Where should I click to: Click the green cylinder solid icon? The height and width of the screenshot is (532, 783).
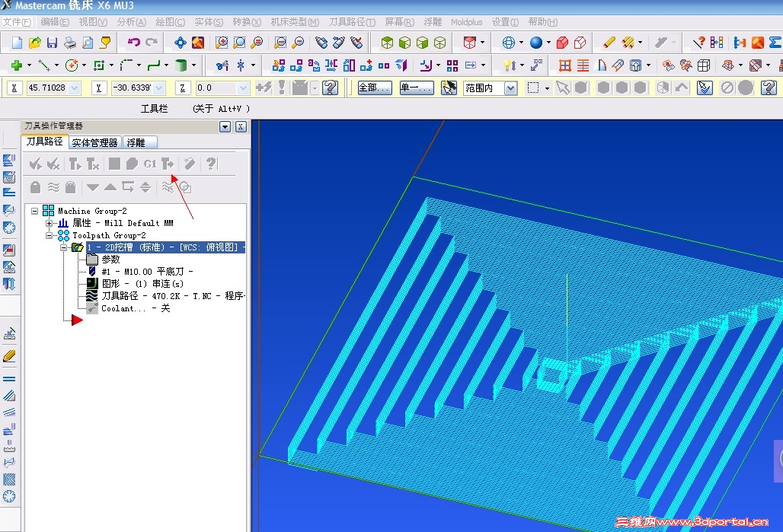tap(181, 65)
